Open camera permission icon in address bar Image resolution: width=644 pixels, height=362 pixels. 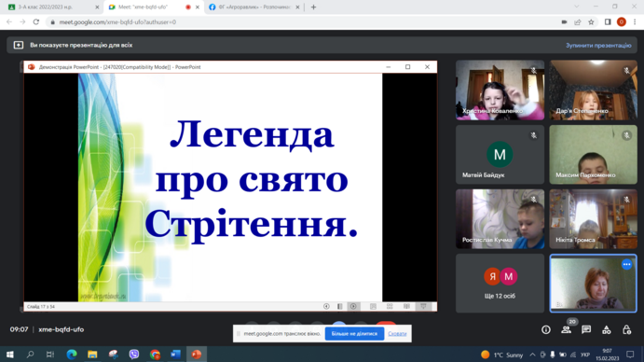coord(565,21)
